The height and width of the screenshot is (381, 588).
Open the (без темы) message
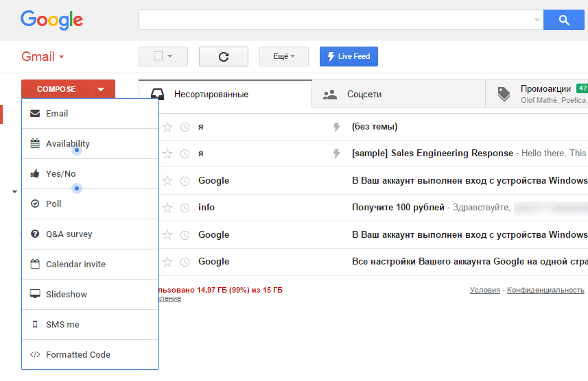(375, 127)
